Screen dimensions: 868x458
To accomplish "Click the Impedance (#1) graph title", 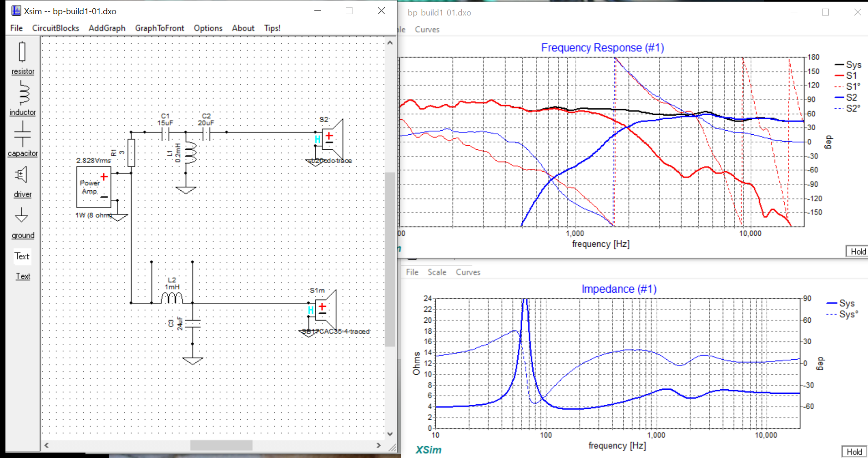I will [619, 289].
